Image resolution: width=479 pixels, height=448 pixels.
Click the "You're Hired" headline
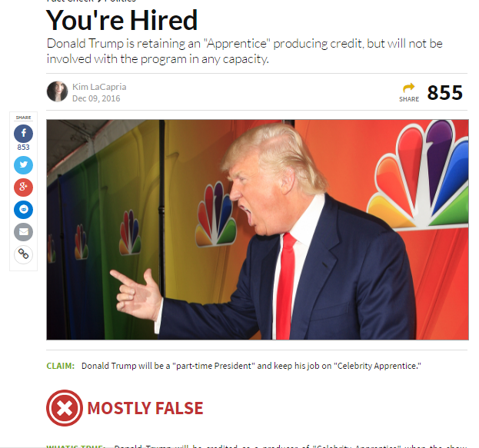122,20
